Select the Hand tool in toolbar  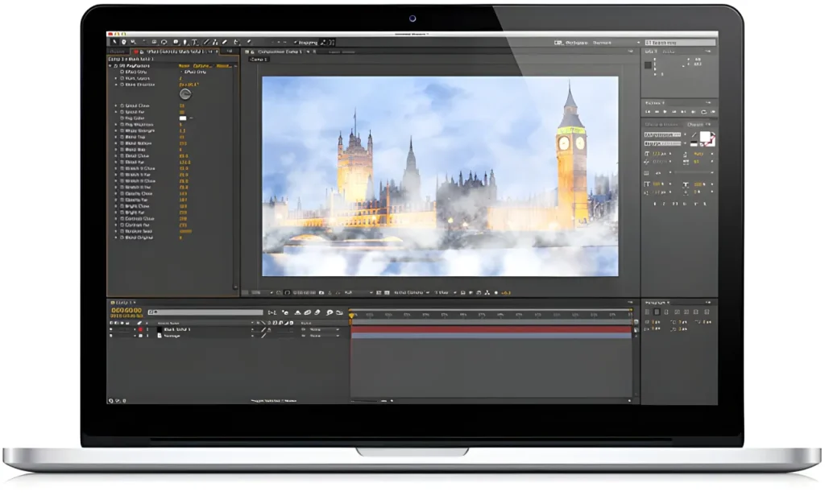[123, 42]
